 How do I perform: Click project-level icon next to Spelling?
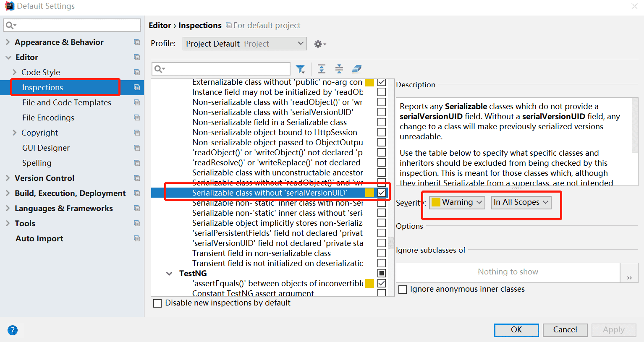(136, 163)
